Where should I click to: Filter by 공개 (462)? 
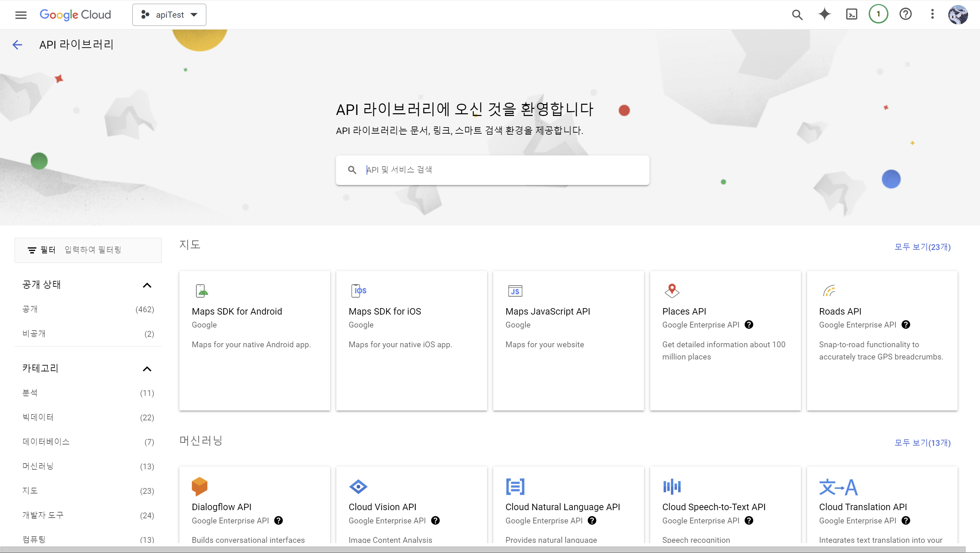point(88,309)
